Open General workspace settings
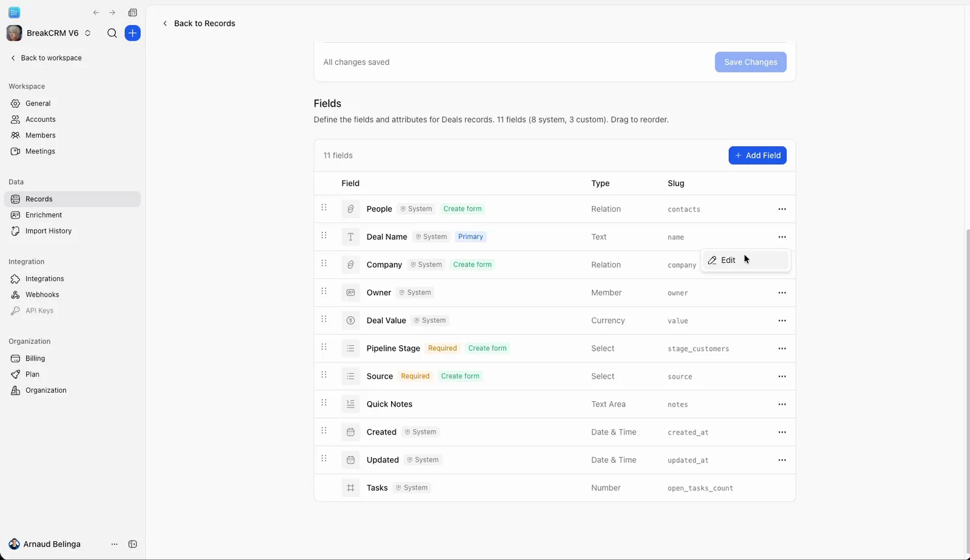 click(72, 104)
